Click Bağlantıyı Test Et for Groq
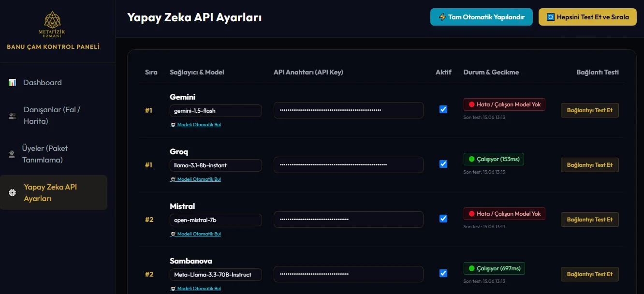 [x=590, y=165]
